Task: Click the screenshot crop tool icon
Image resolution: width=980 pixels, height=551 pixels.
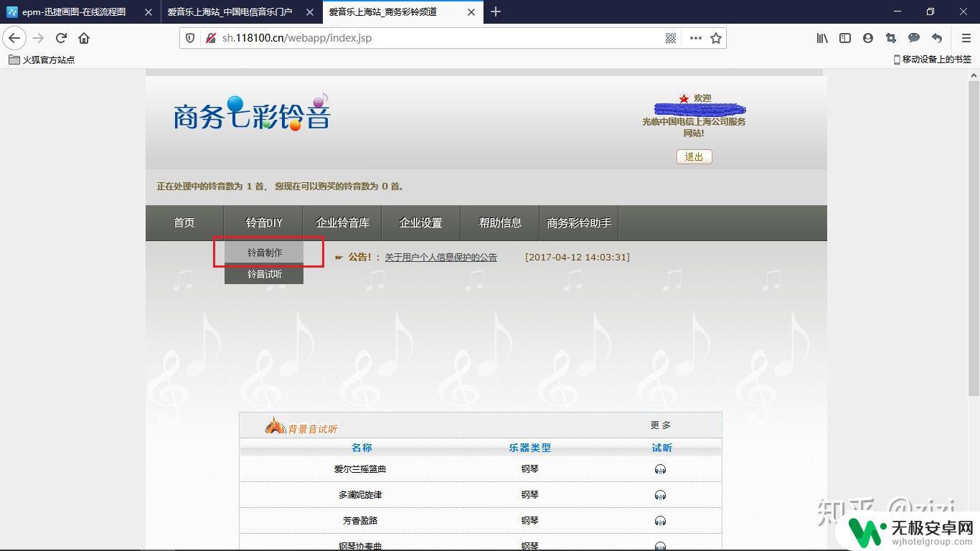Action: (x=891, y=38)
